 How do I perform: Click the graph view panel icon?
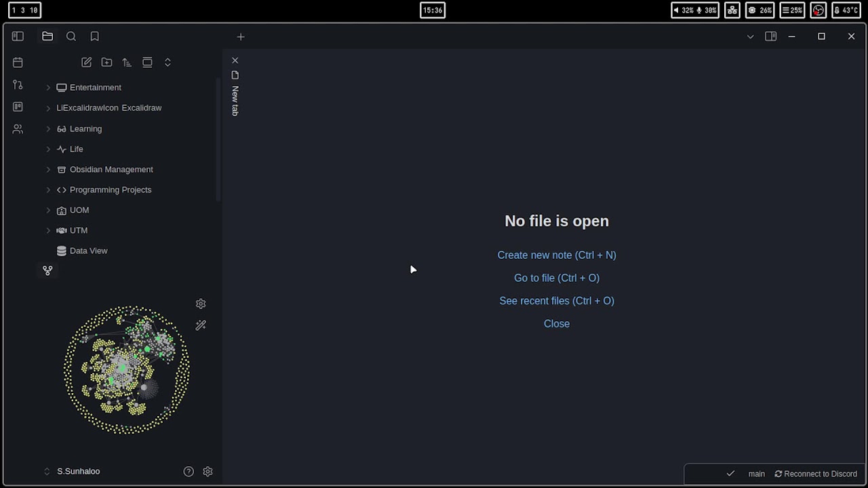coord(47,270)
